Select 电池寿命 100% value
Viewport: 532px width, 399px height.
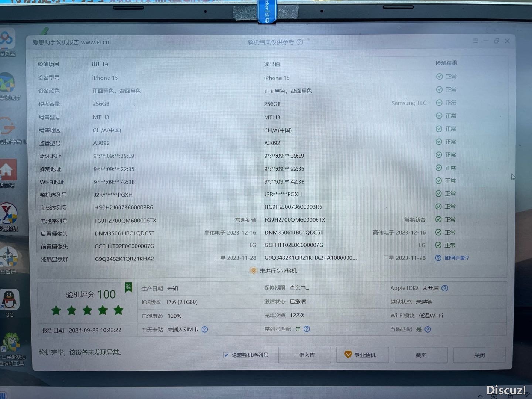pos(174,316)
